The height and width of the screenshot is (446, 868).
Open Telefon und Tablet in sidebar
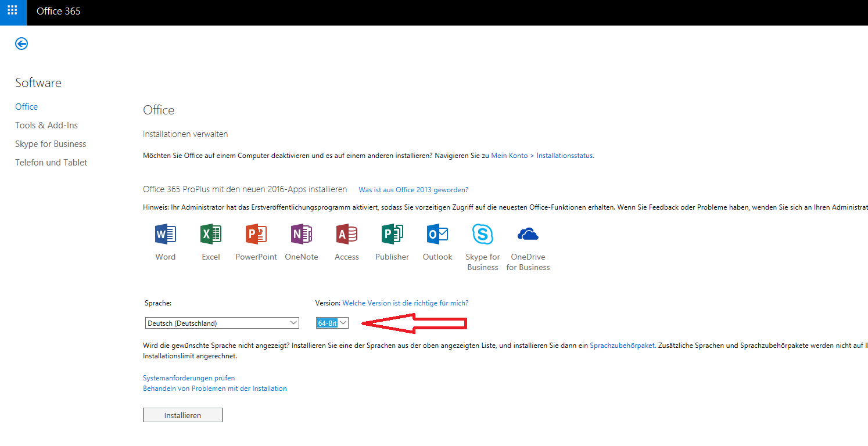point(51,163)
